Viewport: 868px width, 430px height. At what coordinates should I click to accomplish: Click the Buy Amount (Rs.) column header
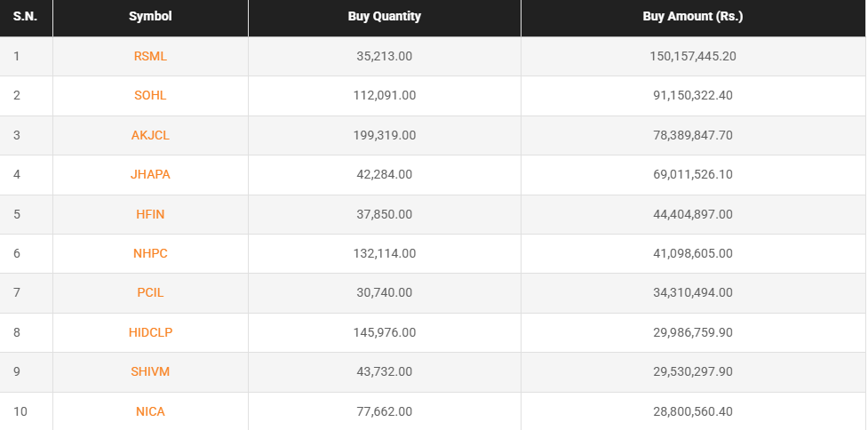coord(693,17)
